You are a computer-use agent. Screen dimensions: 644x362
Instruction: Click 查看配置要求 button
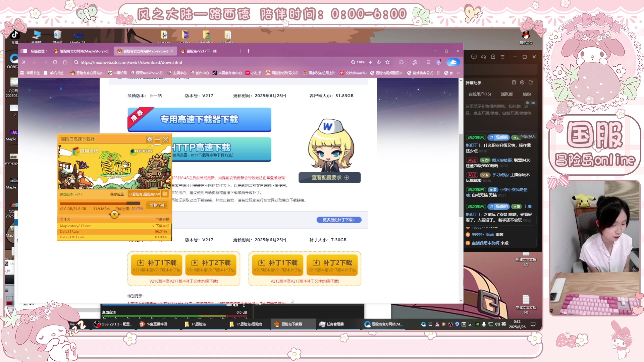[329, 178]
